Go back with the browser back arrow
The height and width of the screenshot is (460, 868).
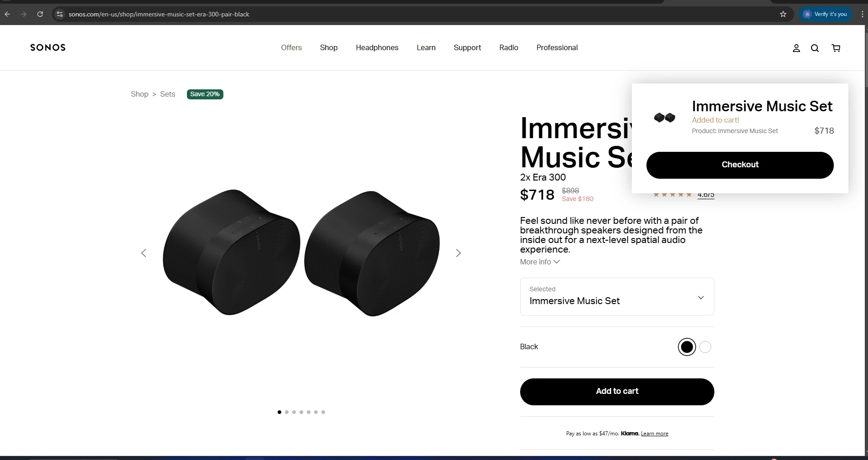click(7, 14)
